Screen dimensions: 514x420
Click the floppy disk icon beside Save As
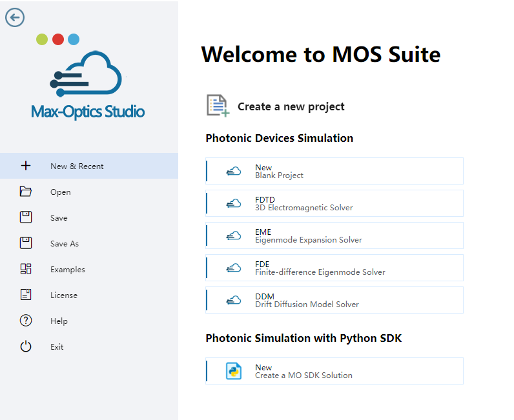(x=26, y=243)
